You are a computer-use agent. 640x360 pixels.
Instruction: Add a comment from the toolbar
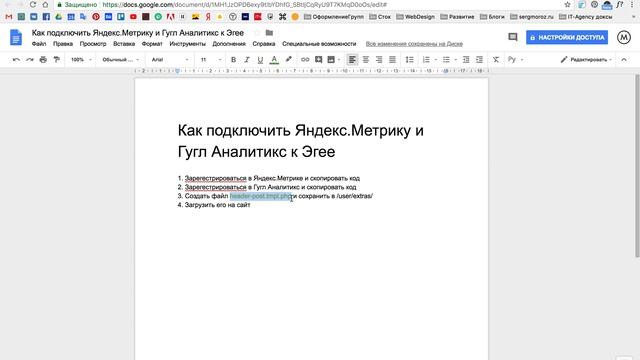point(318,60)
